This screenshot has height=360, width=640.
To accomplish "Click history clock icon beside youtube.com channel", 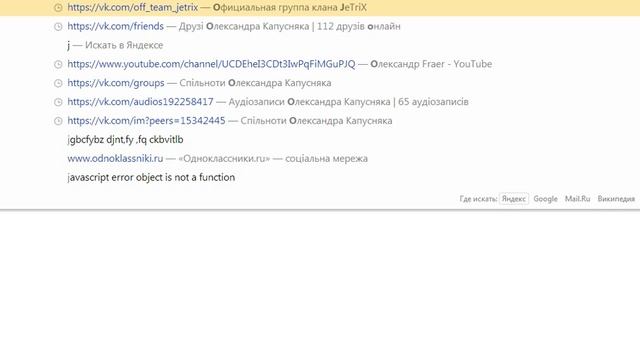I will [58, 64].
